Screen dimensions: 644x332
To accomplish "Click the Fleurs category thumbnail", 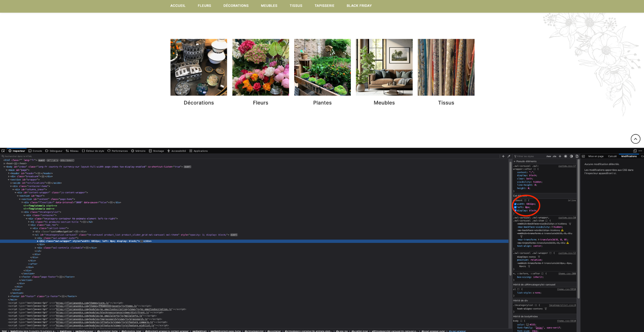I will [261, 67].
